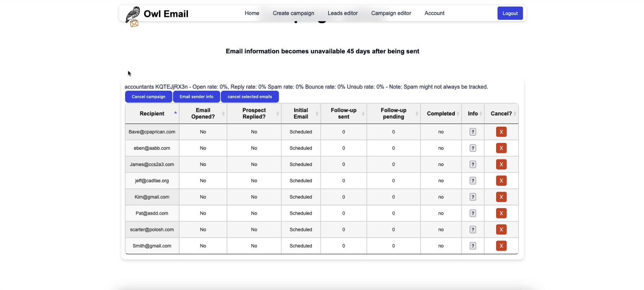This screenshot has width=644, height=290.
Task: Click Scheduled status for Kim@gmail.com
Action: (301, 197)
